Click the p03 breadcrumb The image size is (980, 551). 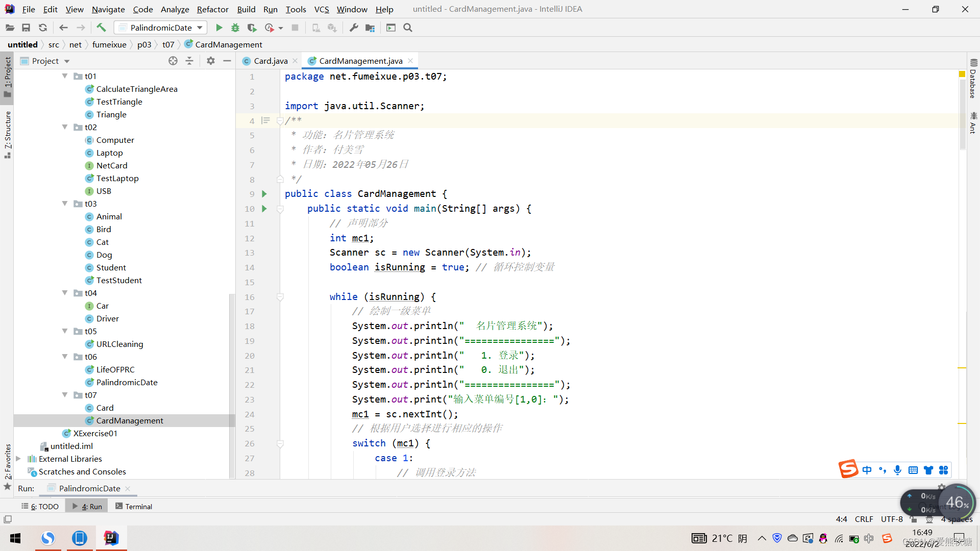[x=144, y=44]
